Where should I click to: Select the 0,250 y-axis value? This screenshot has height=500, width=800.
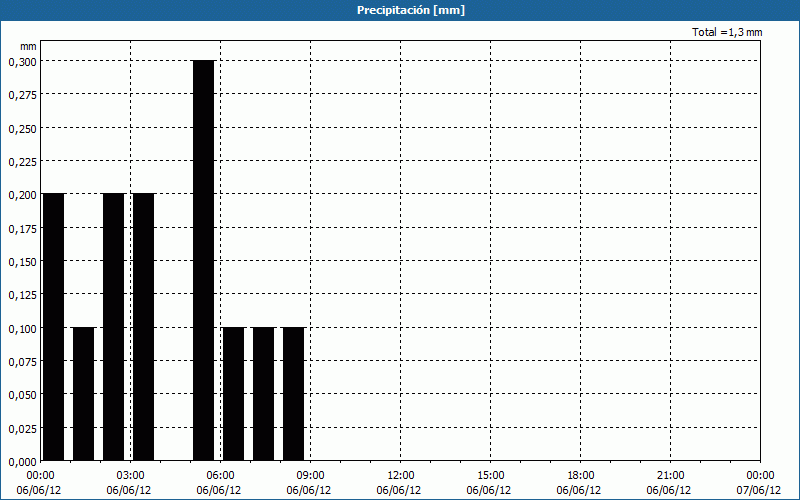22,129
